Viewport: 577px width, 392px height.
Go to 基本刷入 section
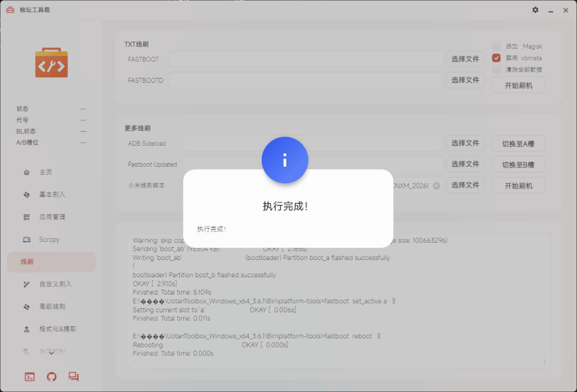point(51,195)
